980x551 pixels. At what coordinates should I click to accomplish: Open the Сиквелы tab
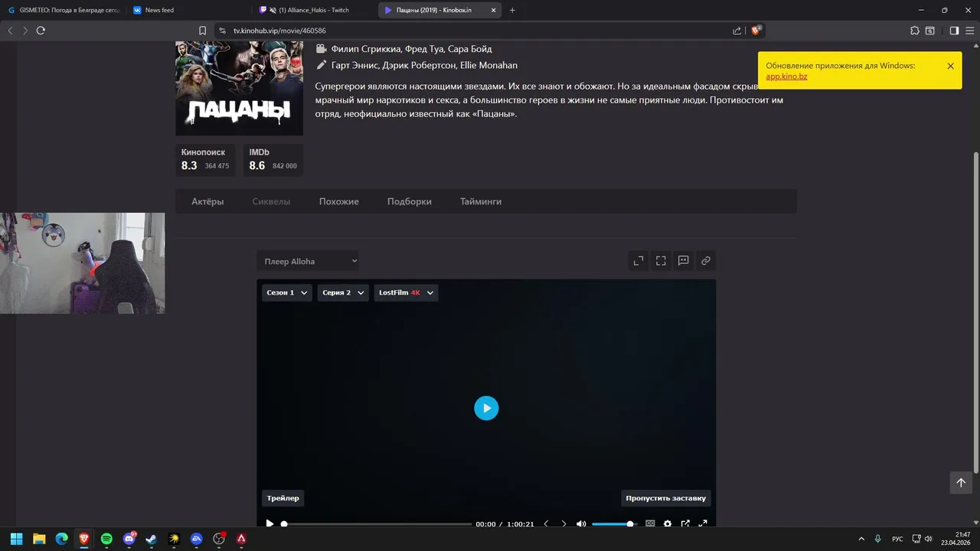pos(271,201)
